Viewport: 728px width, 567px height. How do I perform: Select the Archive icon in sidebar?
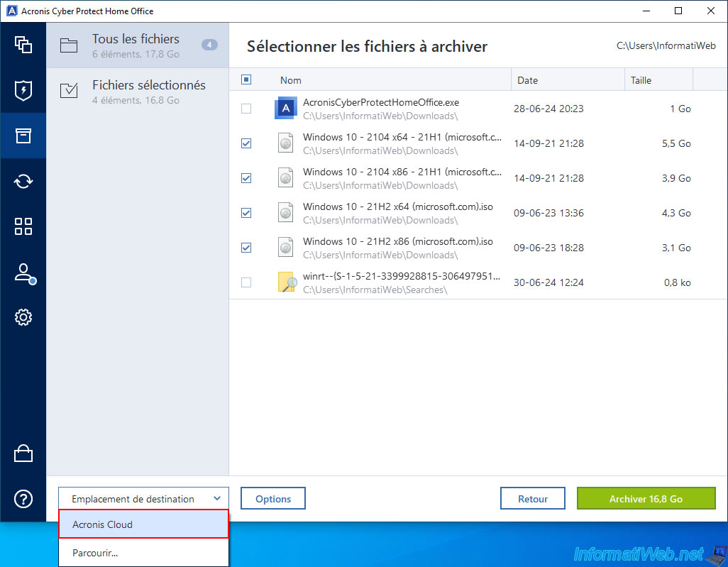pos(23,136)
